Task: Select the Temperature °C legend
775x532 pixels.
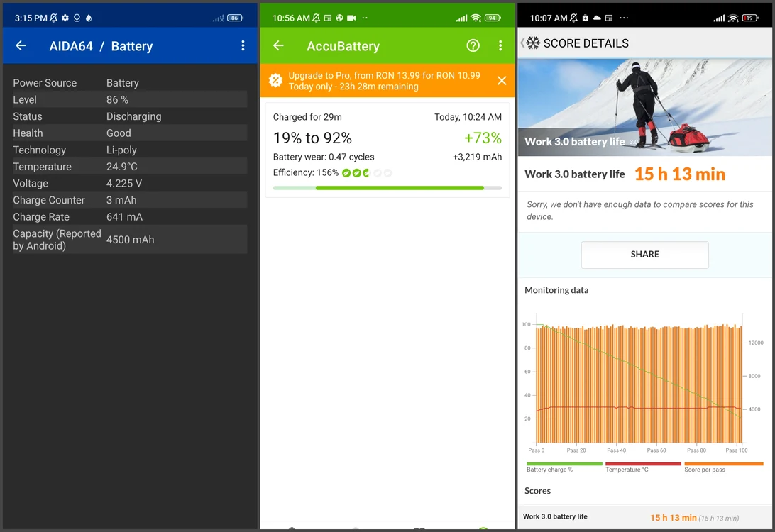Action: click(x=643, y=467)
